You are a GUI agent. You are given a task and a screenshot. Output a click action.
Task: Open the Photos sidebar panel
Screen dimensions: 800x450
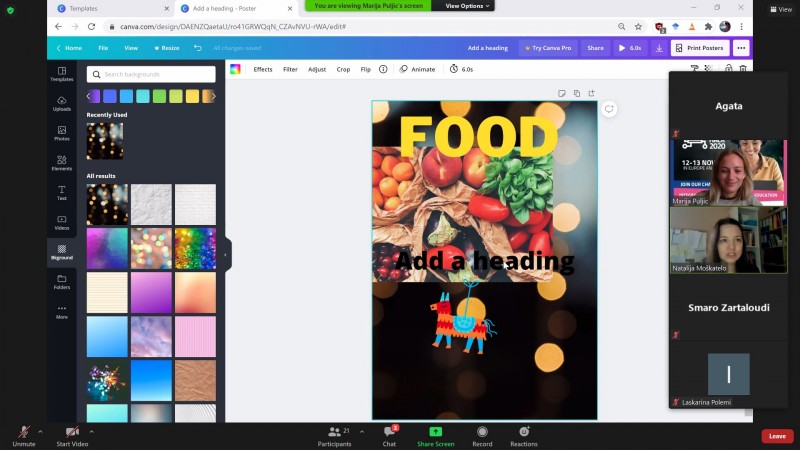(62, 133)
